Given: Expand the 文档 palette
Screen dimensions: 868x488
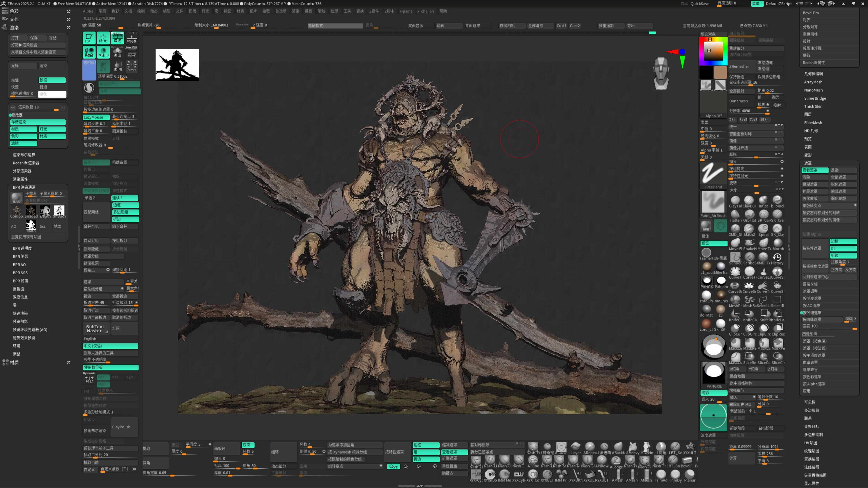Looking at the screenshot, I should click(14, 19).
